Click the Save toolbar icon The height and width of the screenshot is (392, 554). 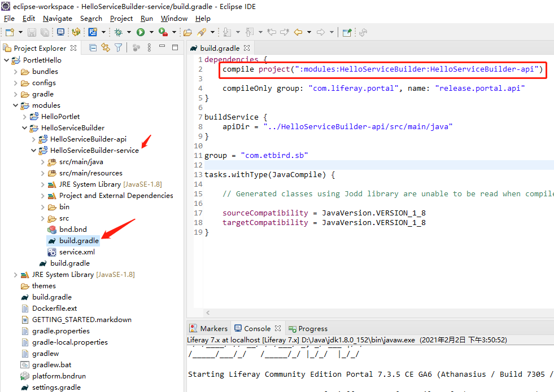click(x=32, y=32)
